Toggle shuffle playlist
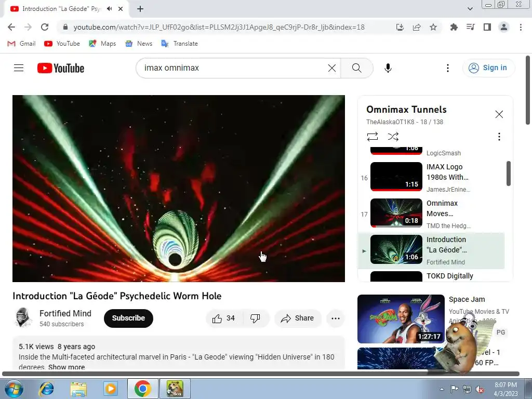Image resolution: width=532 pixels, height=399 pixels. pyautogui.click(x=393, y=137)
